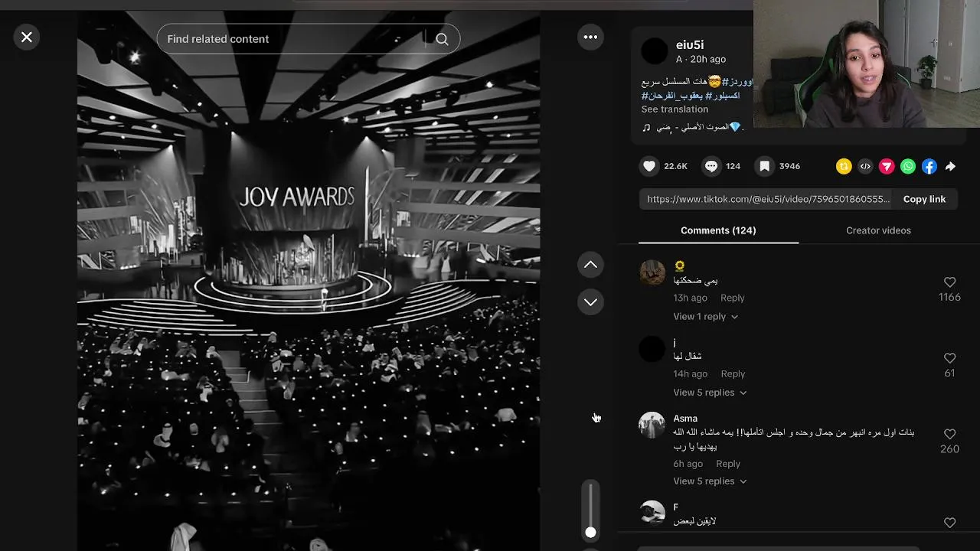Like the comment from user F
This screenshot has width=980, height=551.
click(x=949, y=523)
